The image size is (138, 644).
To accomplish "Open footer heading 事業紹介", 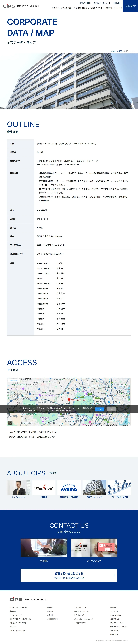I will tap(50, 607).
